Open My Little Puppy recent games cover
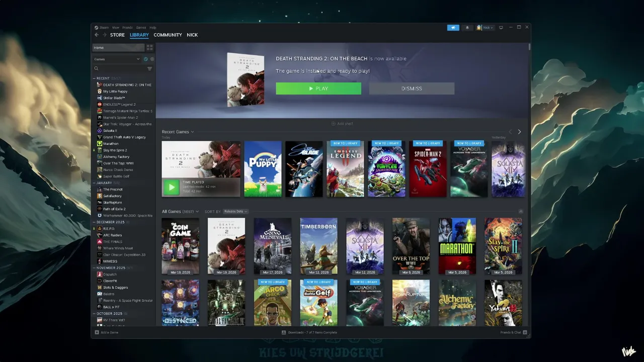Viewport: 644px width, 362px height. point(263,169)
